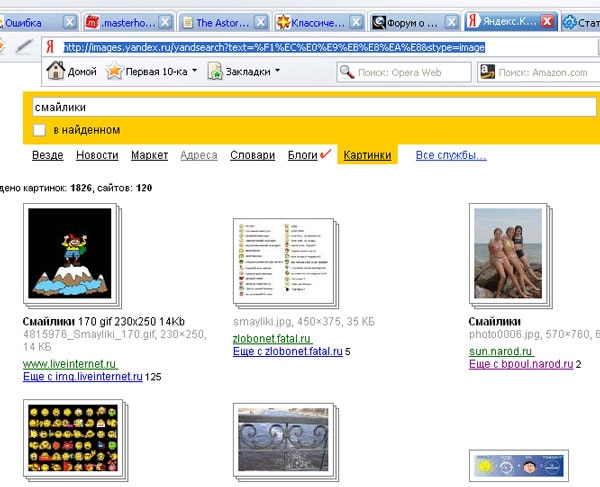The width and height of the screenshot is (600, 487).
Task: Click the file info 'smayliki.jpg, 450×375, 35 КБ'
Action: [304, 322]
